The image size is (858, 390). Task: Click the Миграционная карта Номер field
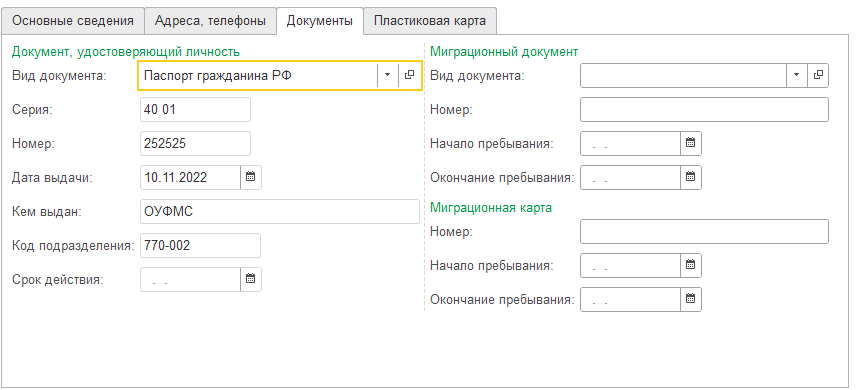(704, 231)
